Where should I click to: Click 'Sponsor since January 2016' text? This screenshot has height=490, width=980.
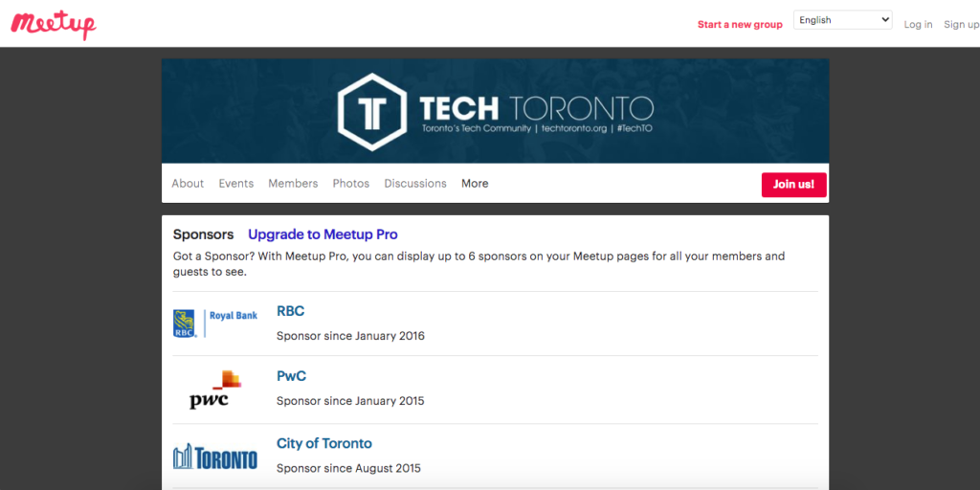350,336
